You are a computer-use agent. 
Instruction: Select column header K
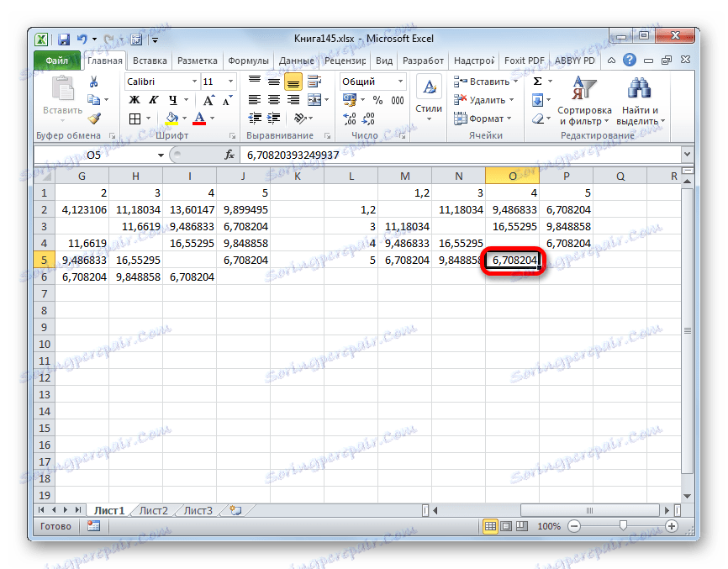pos(297,176)
